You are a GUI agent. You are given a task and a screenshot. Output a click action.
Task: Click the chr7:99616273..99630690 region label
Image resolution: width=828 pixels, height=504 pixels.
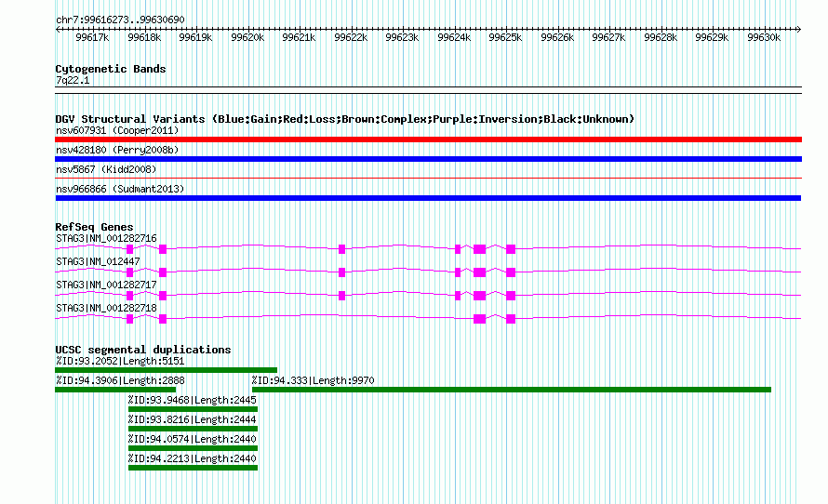coord(119,20)
